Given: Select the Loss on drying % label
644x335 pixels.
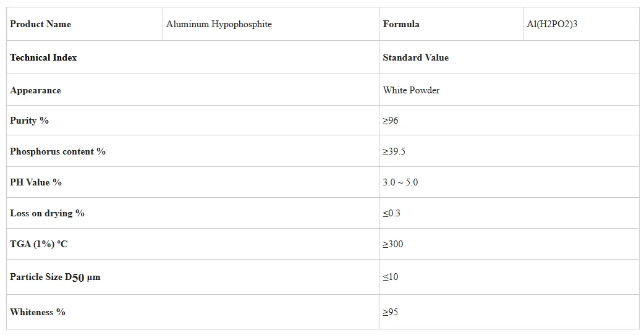Looking at the screenshot, I should click(x=48, y=213).
